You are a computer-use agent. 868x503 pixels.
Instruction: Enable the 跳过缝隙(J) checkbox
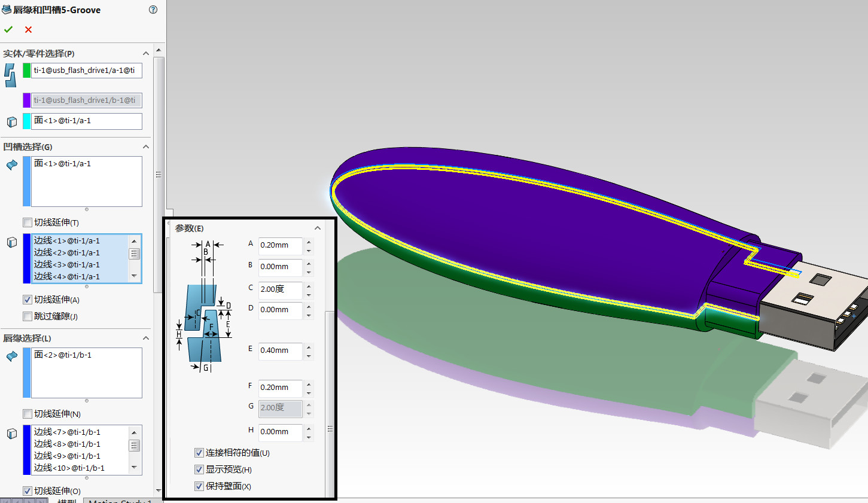pyautogui.click(x=28, y=316)
